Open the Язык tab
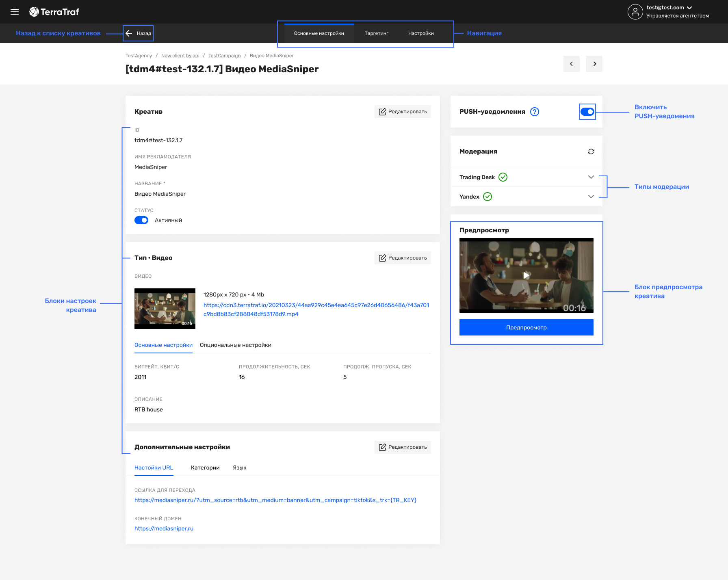This screenshot has height=580, width=728. pyautogui.click(x=240, y=467)
